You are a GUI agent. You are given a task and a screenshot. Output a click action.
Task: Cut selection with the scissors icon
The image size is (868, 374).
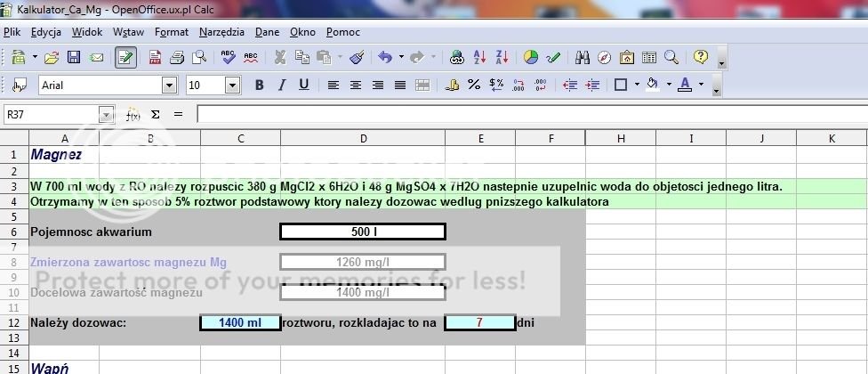coord(280,57)
